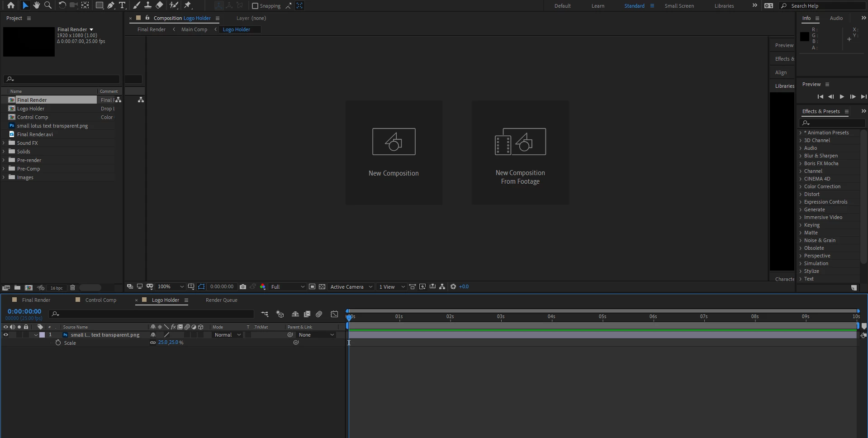Switch to the Learn workspace
This screenshot has height=438, width=868.
click(598, 6)
